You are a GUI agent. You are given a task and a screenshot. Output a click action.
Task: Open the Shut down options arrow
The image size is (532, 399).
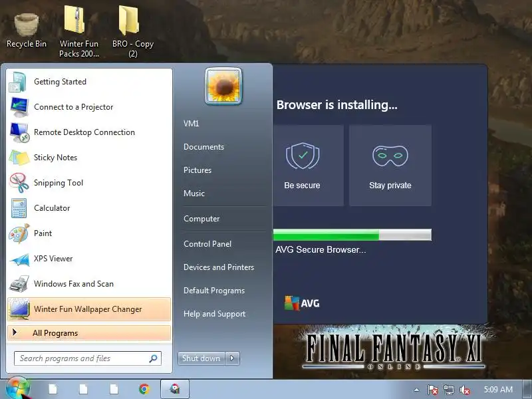coord(232,358)
